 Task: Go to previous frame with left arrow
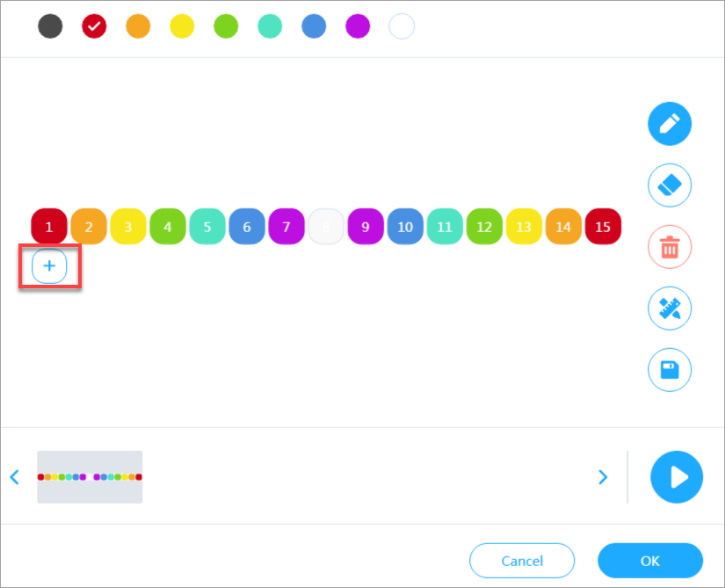pos(14,477)
